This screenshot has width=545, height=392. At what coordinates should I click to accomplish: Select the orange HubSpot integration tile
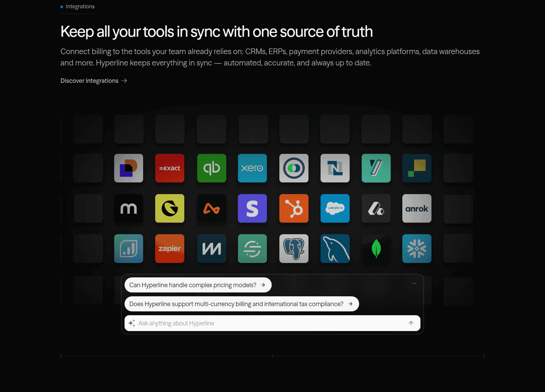(294, 208)
